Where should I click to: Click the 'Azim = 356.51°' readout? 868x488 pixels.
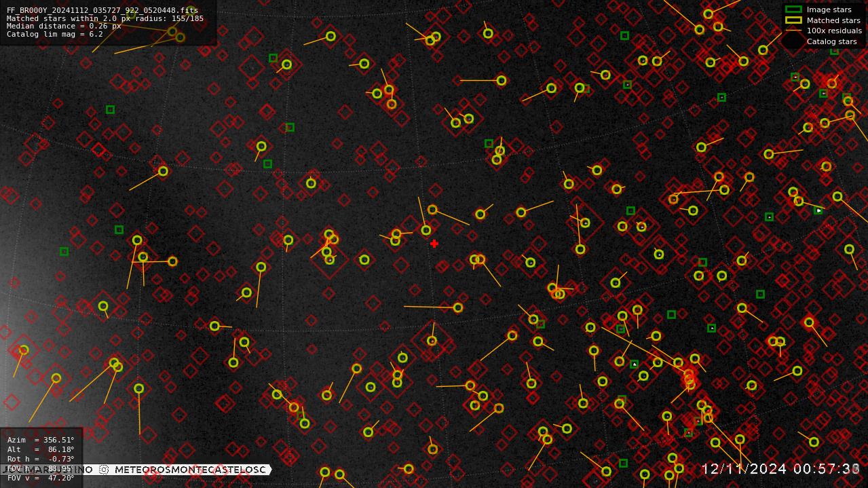pos(41,440)
